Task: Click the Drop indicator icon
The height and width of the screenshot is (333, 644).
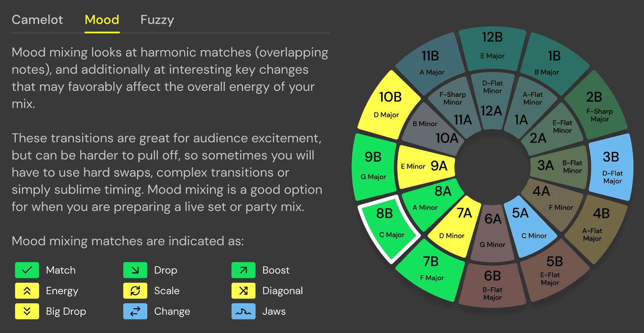Action: 135,270
